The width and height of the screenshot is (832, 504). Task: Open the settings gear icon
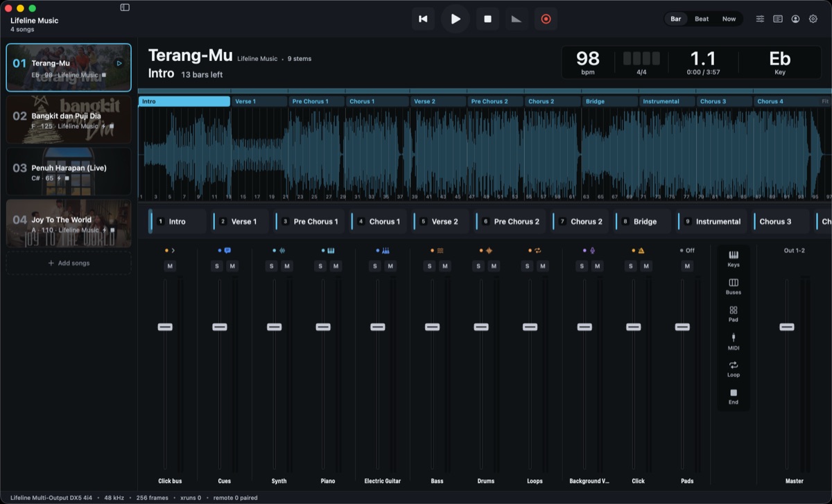(x=813, y=19)
